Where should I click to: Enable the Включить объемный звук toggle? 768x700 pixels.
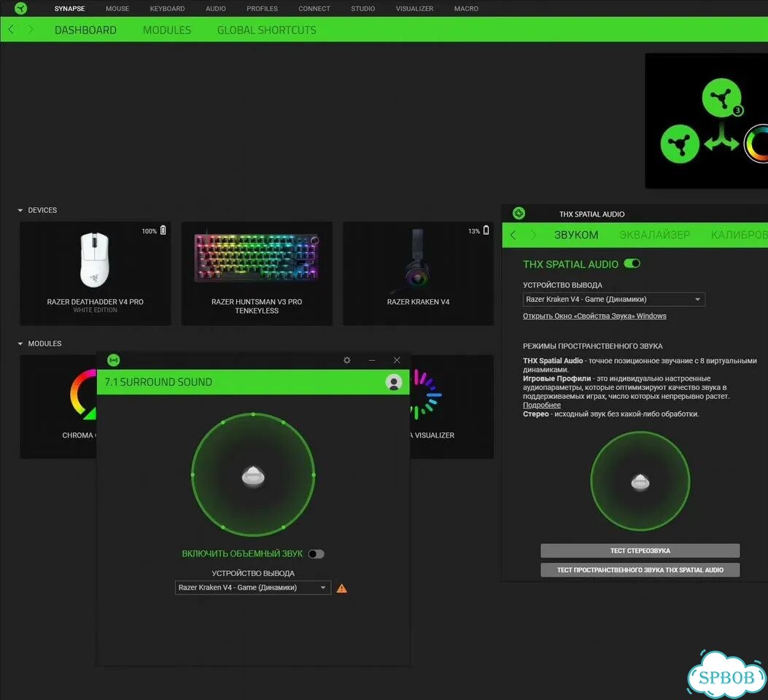(317, 554)
